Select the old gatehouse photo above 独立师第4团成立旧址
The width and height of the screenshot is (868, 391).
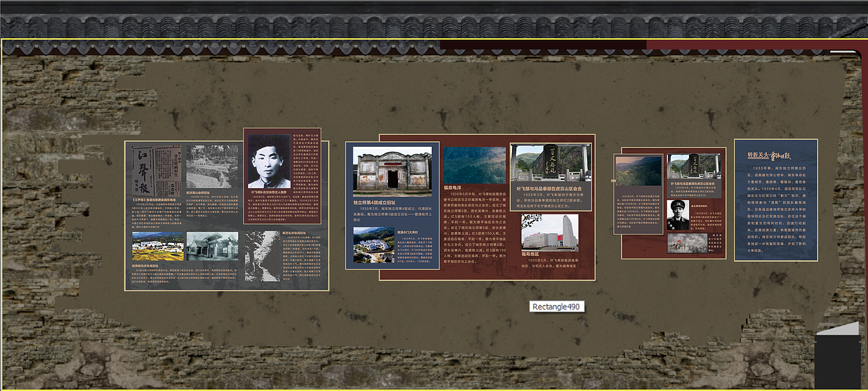tap(392, 172)
